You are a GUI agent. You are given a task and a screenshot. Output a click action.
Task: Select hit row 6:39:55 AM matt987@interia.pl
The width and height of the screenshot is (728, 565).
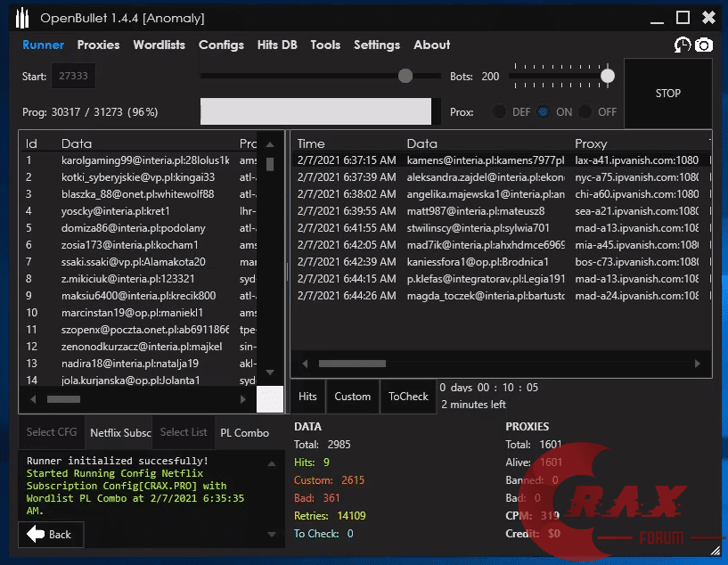coord(502,211)
